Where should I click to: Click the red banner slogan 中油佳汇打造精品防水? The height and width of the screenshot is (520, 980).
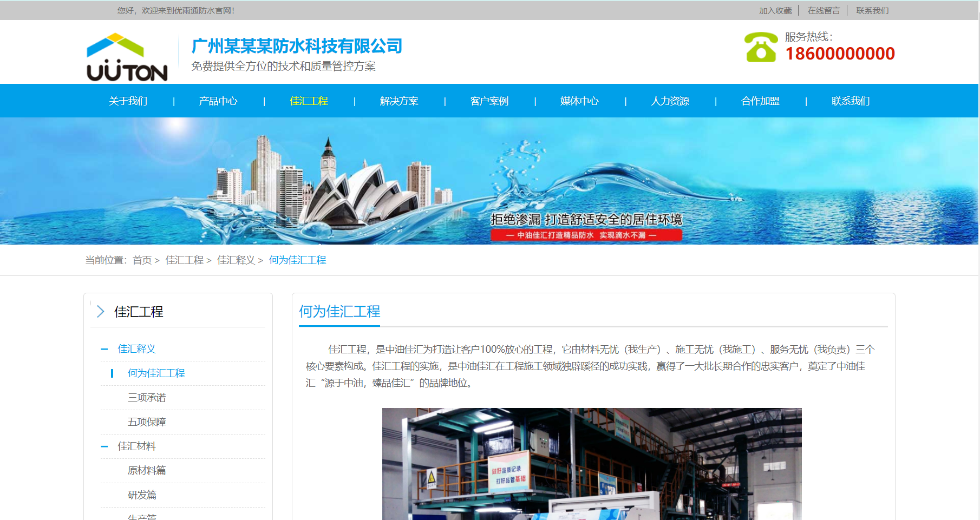586,235
